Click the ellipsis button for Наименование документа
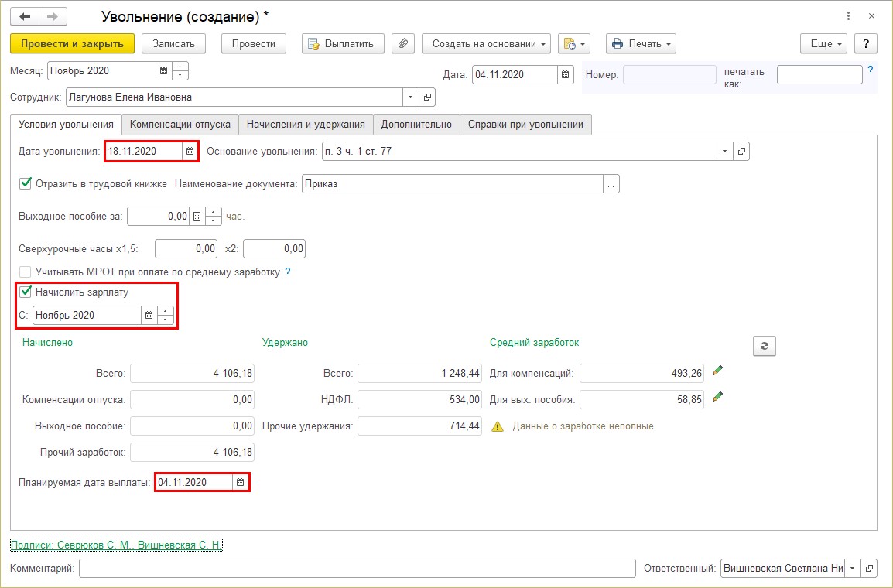893x588 pixels. click(611, 184)
